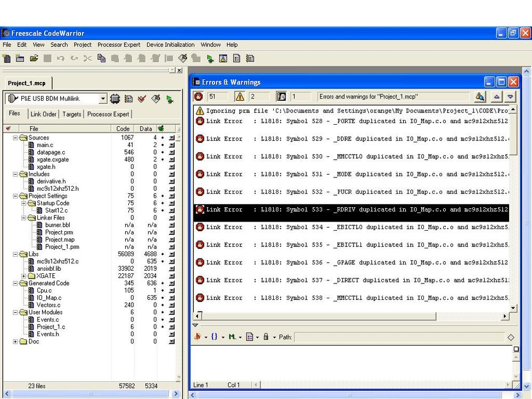Click the find-in-messages magnifier icon
The height and width of the screenshot is (399, 532).
(480, 97)
